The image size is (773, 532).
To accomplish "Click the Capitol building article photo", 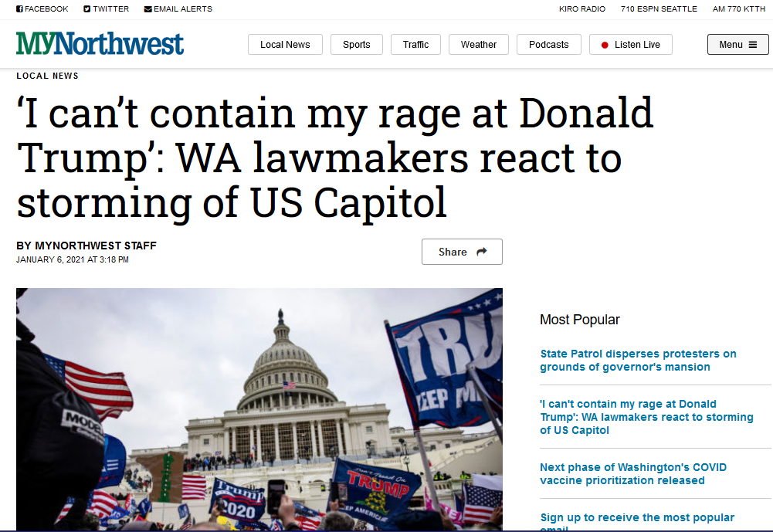I will click(x=259, y=409).
